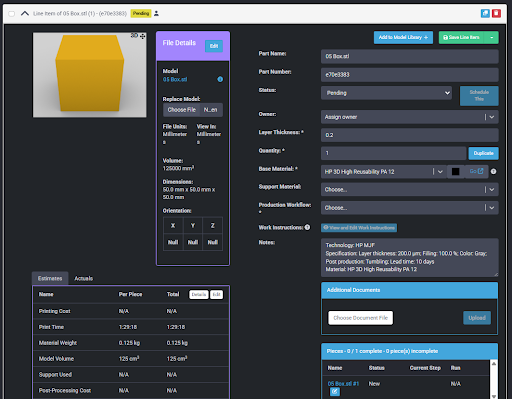Select the Material Weight total value

tap(177, 343)
